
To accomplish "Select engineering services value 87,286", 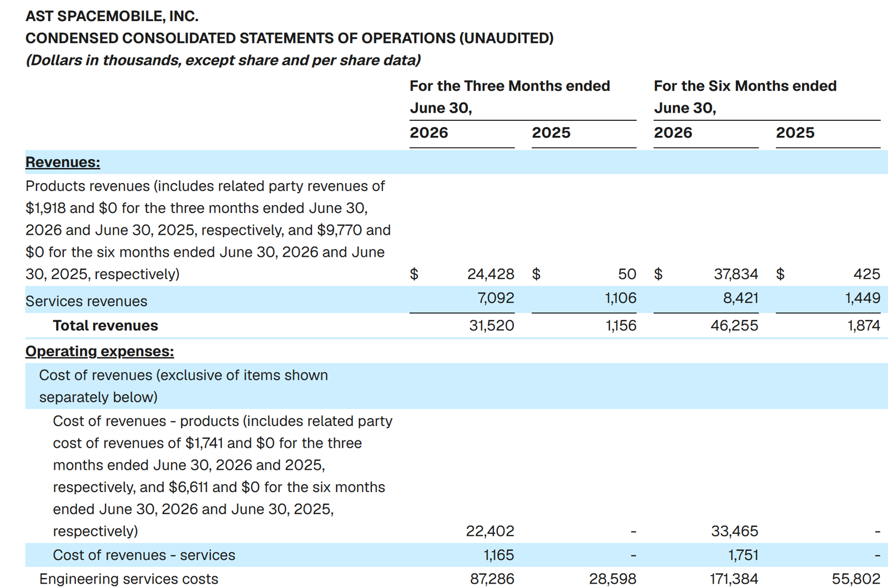I will [x=492, y=579].
